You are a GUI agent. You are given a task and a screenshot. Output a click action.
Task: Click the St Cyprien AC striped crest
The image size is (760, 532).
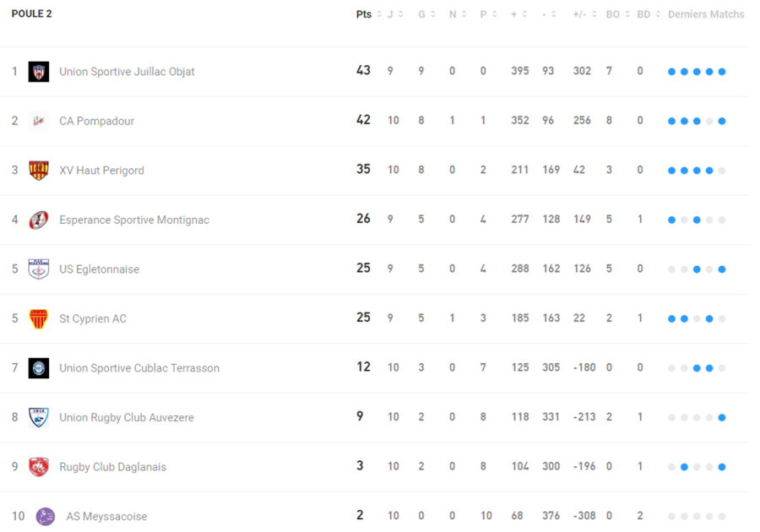point(39,319)
